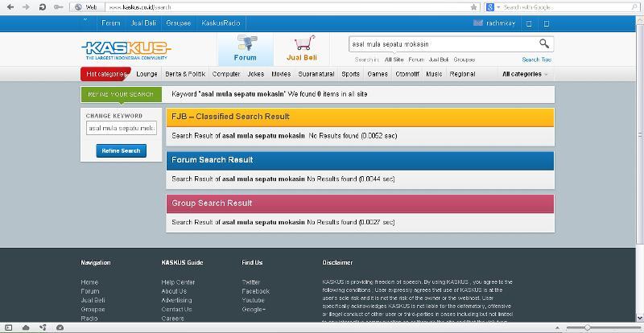
Task: Open the Supranatural category
Action: pyautogui.click(x=316, y=74)
